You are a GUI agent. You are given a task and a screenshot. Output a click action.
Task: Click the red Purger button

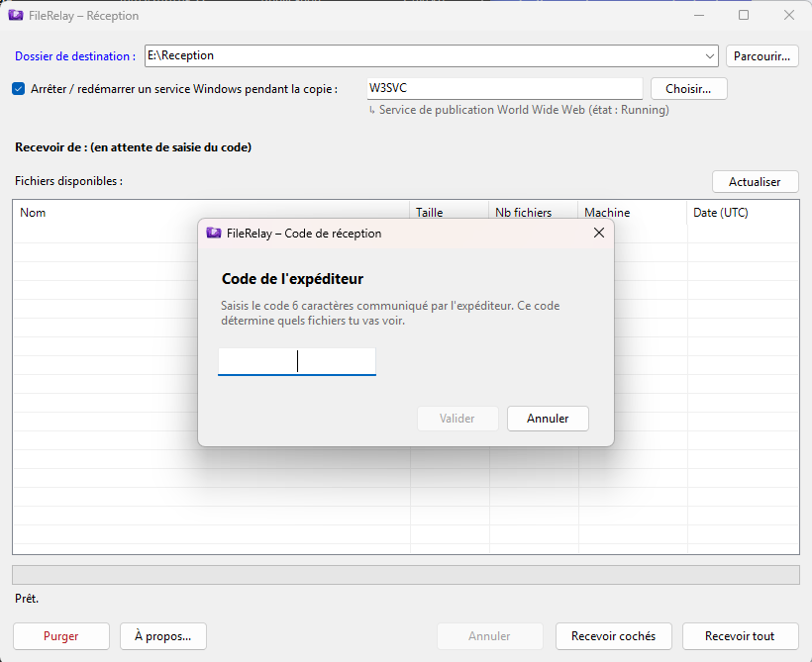[x=61, y=636]
